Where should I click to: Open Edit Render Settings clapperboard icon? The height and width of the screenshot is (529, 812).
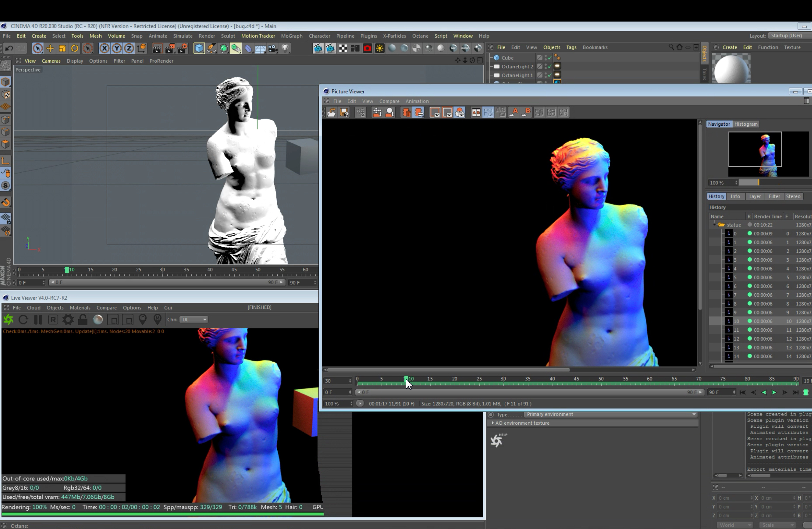tap(182, 48)
